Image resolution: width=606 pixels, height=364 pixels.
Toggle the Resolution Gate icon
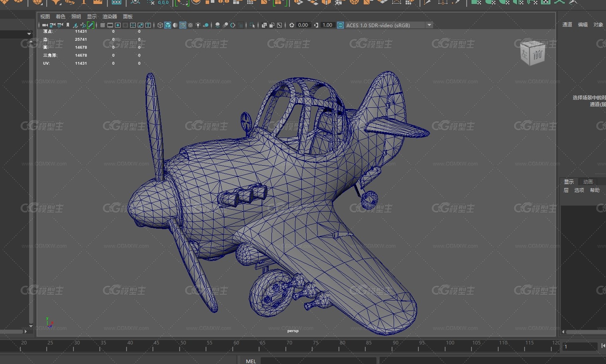[x=118, y=25]
